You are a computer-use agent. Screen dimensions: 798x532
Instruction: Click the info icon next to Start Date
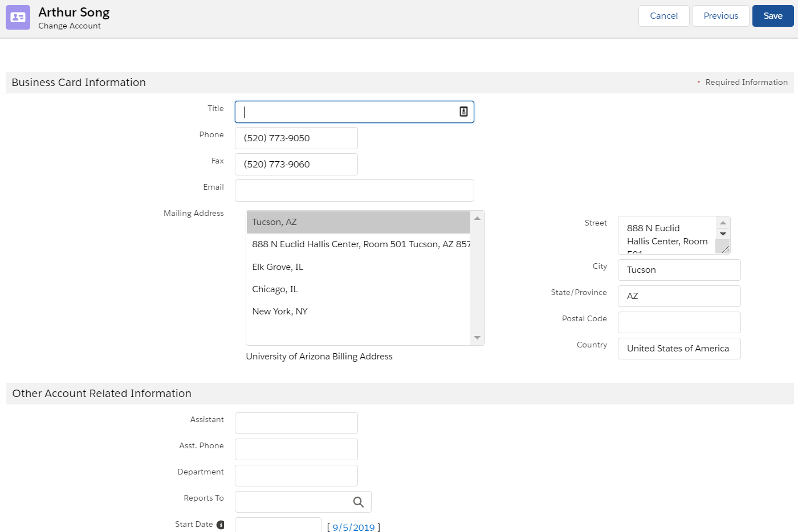coord(222,524)
